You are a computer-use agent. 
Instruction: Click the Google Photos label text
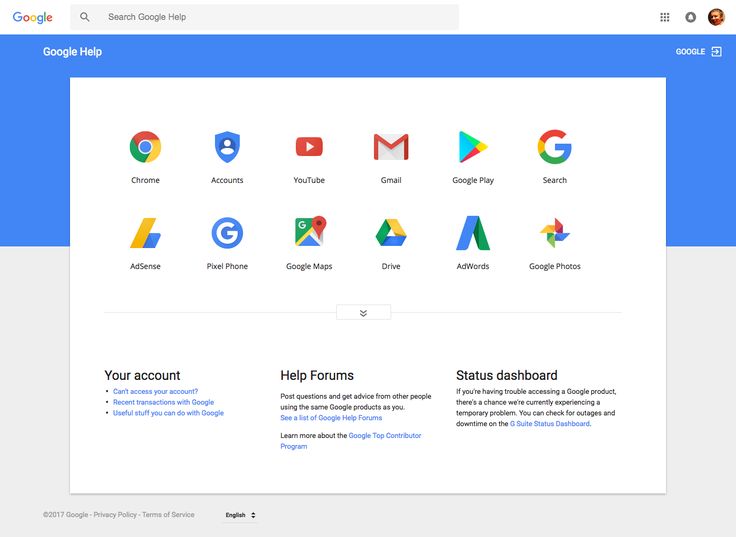click(555, 267)
